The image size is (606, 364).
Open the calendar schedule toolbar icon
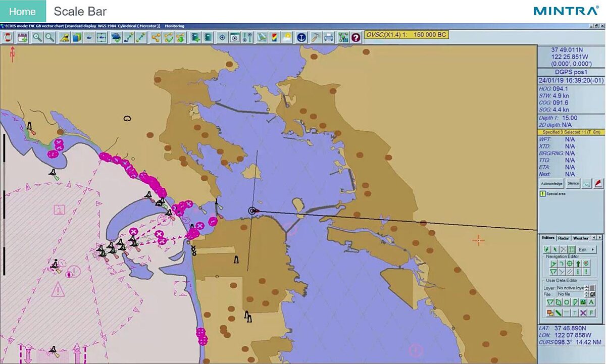pyautogui.click(x=22, y=37)
